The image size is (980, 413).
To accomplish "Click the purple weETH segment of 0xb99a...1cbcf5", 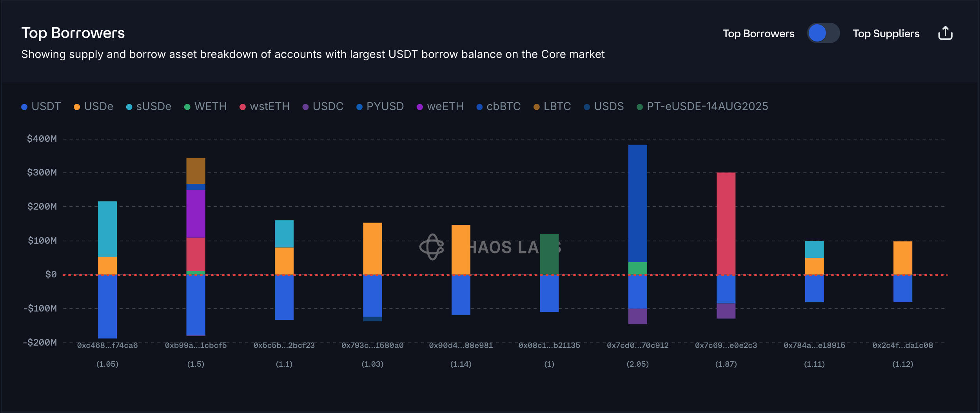I will (x=196, y=214).
